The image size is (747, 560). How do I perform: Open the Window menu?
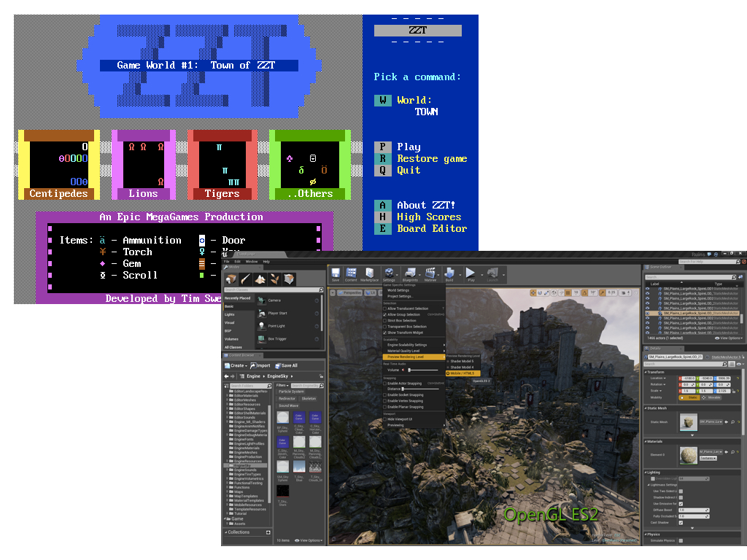[x=251, y=261]
